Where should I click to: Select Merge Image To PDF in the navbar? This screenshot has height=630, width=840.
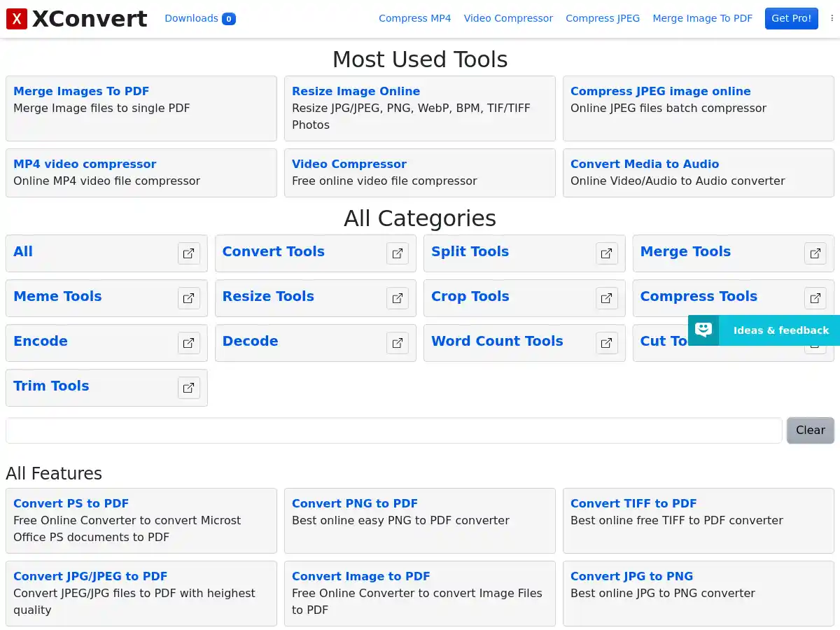pos(702,18)
